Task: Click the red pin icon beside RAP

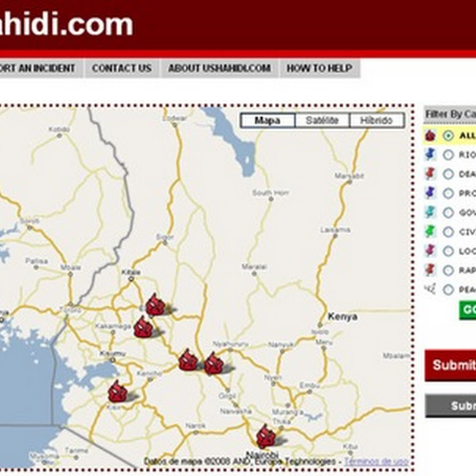Action: [430, 270]
